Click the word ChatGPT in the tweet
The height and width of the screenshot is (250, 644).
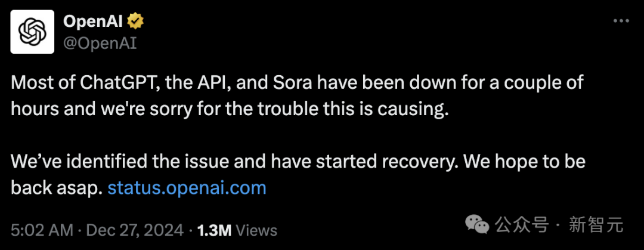[x=116, y=83]
